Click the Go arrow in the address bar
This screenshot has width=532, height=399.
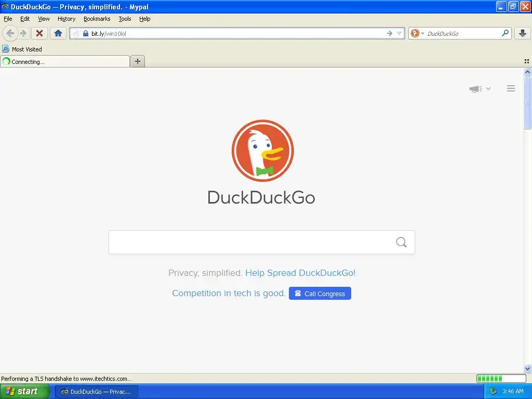point(390,33)
